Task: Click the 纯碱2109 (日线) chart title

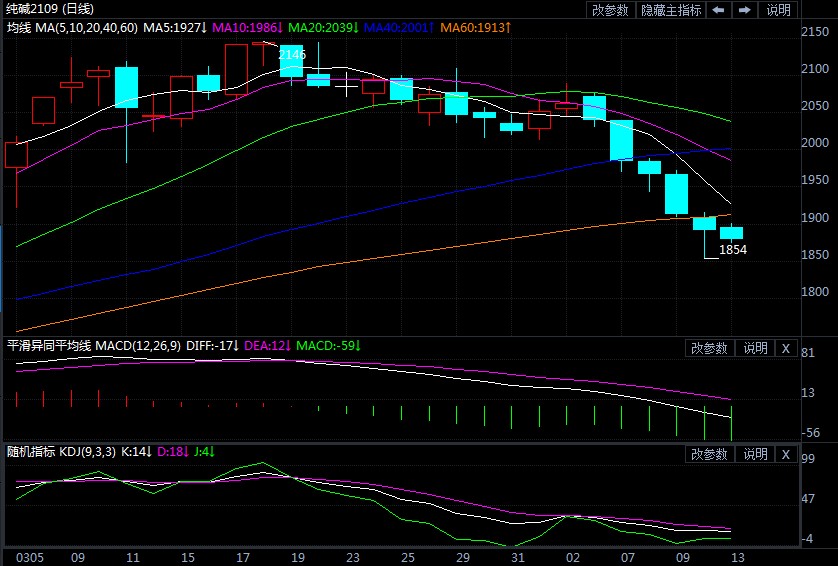Action: [49, 9]
